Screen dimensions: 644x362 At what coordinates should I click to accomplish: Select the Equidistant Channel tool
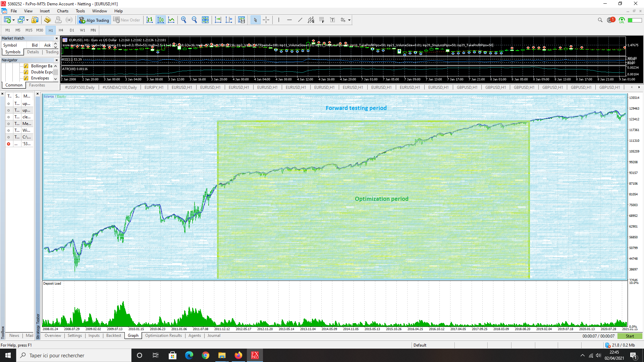[311, 20]
